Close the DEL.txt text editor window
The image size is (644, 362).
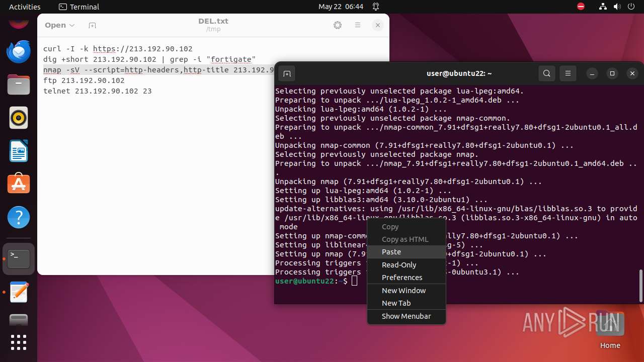[x=378, y=25]
